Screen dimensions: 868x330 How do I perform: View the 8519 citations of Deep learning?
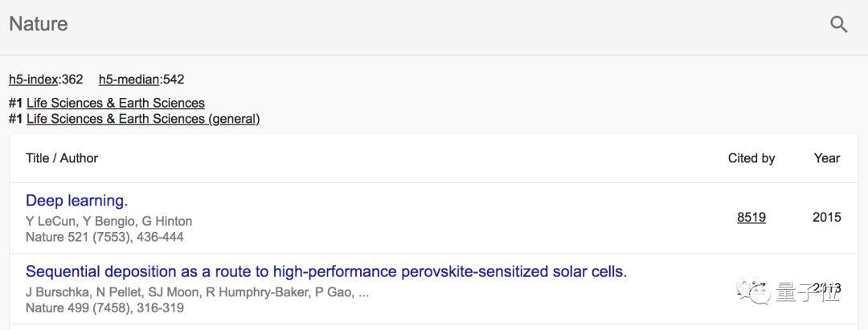(x=751, y=218)
